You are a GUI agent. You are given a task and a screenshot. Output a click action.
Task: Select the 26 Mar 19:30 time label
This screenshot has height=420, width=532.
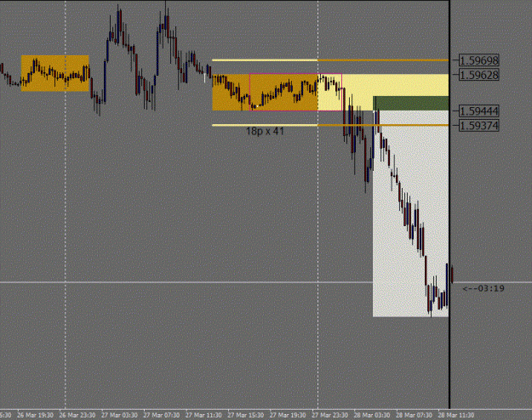(x=35, y=415)
